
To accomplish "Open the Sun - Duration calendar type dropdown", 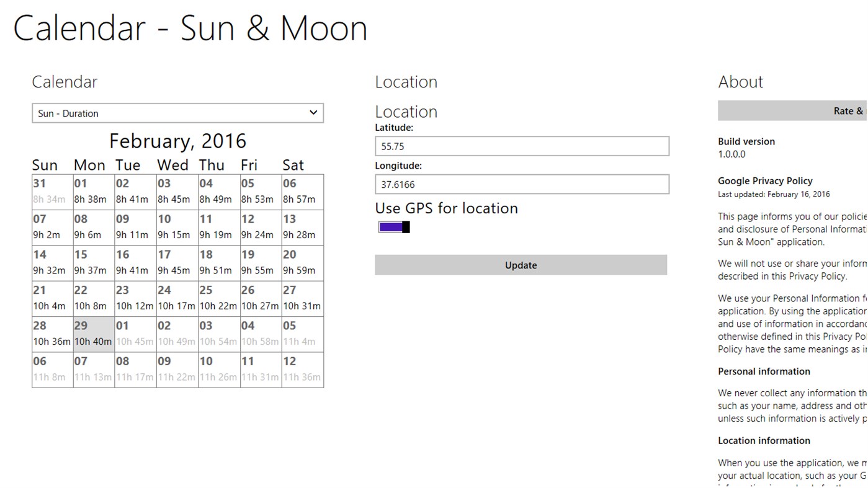I will click(x=178, y=113).
